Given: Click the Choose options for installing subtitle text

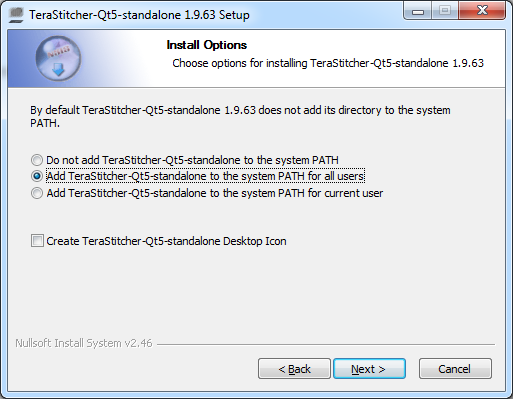Looking at the screenshot, I should (x=328, y=63).
